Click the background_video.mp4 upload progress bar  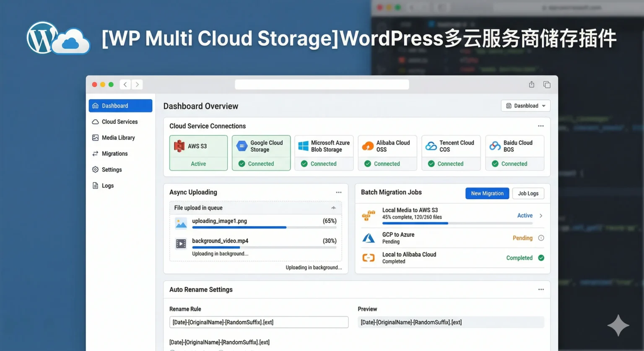coord(264,247)
